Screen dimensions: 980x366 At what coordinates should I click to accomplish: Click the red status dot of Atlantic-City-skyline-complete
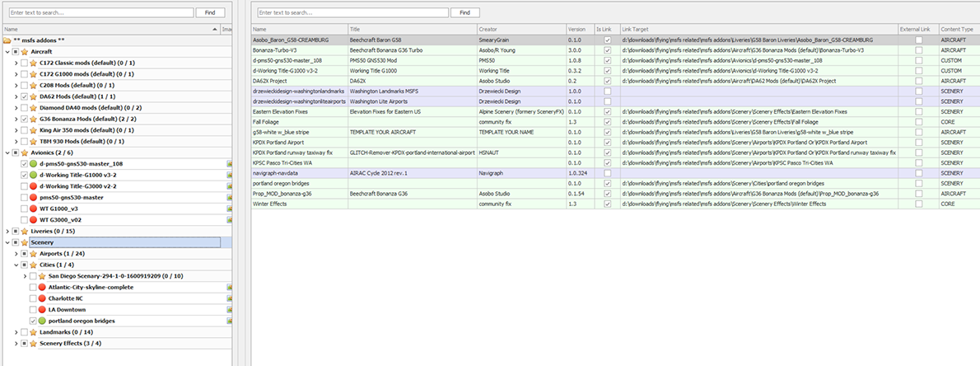43,287
